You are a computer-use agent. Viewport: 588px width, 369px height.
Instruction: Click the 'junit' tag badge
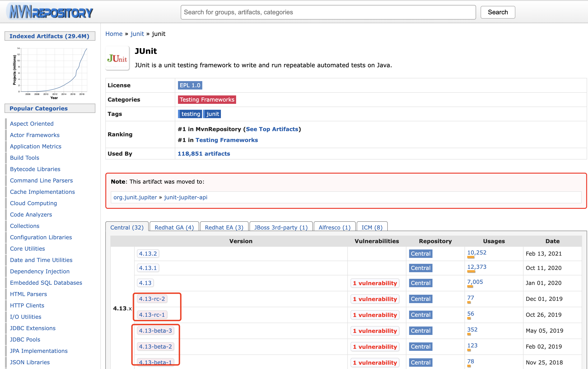tap(212, 114)
